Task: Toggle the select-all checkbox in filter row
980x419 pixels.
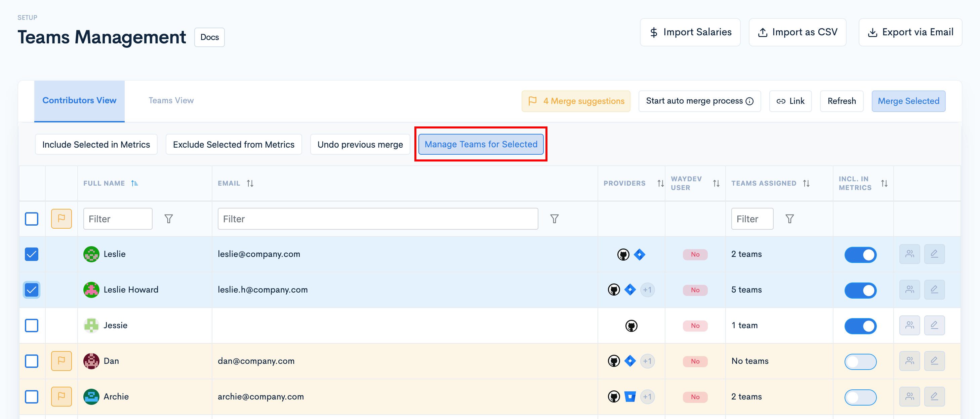Action: click(x=32, y=219)
